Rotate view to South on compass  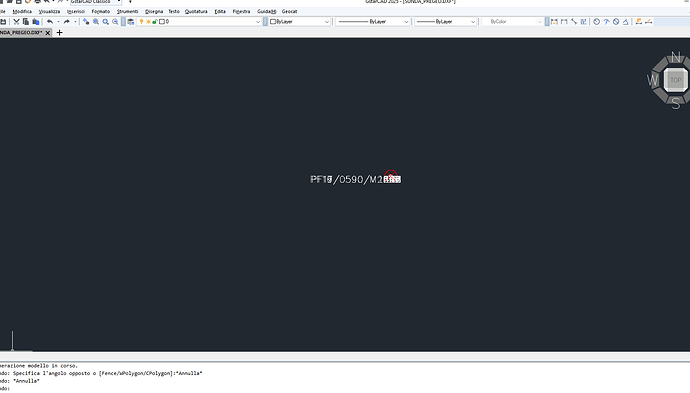(676, 103)
